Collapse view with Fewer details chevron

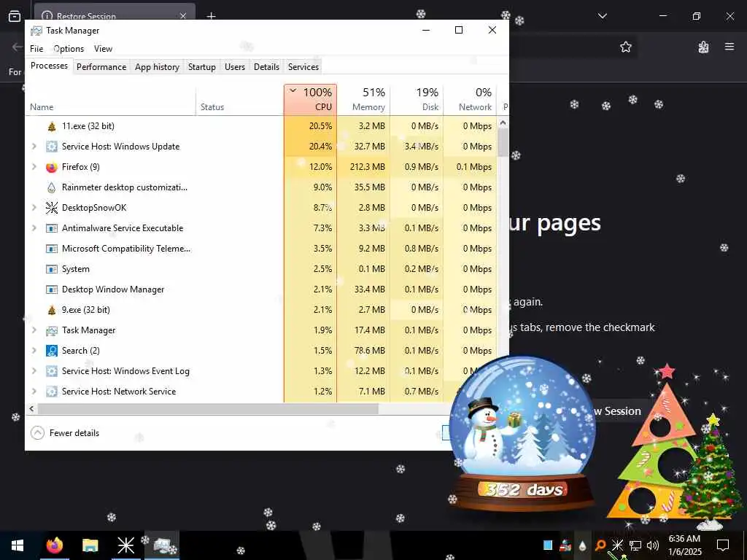click(x=37, y=433)
